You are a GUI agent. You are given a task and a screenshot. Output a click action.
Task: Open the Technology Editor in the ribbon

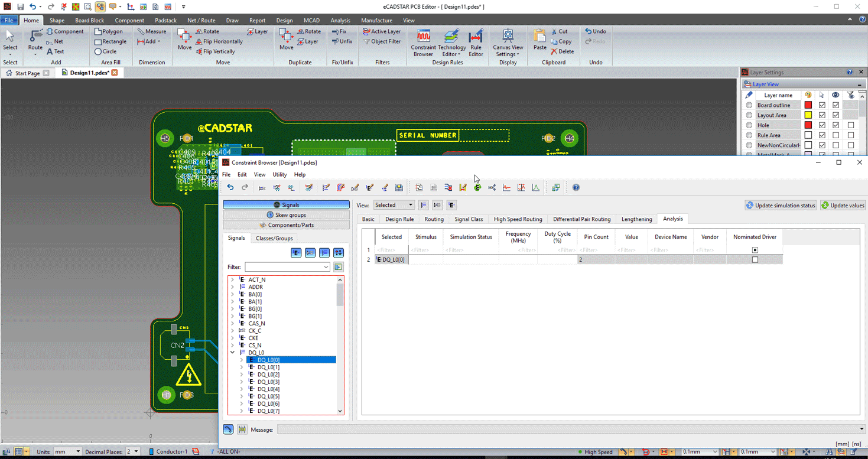tap(451, 43)
